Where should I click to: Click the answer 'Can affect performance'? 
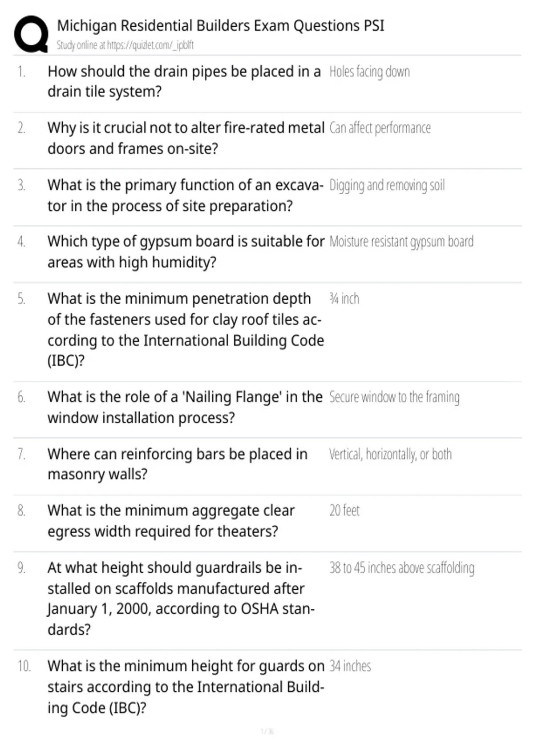tap(380, 128)
